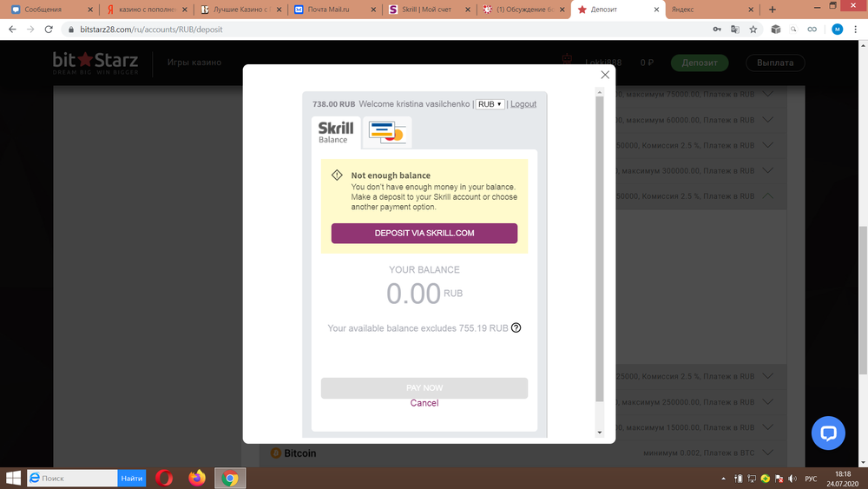This screenshot has height=489, width=868.
Task: Click help icon next to excluded balance
Action: point(516,327)
